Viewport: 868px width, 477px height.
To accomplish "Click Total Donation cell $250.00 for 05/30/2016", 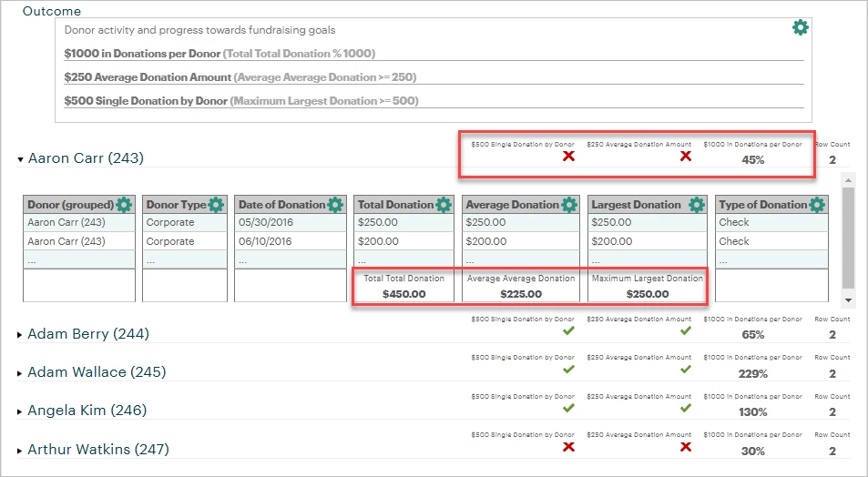I will pos(404,222).
